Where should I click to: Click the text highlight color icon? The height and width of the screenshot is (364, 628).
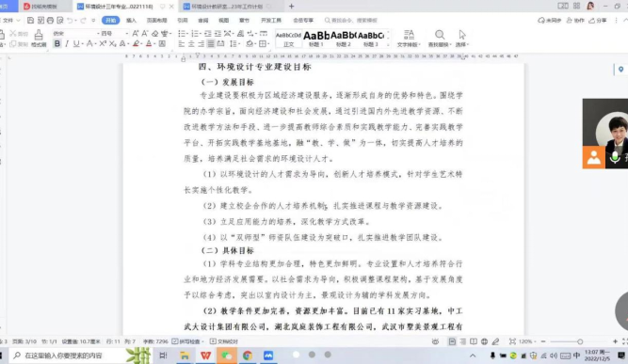(137, 43)
